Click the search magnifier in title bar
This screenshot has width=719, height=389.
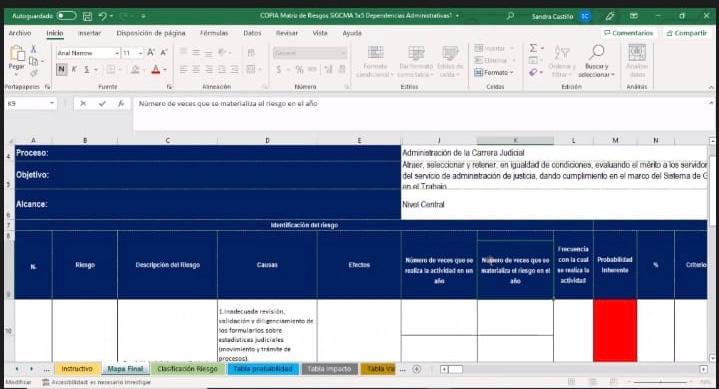510,16
